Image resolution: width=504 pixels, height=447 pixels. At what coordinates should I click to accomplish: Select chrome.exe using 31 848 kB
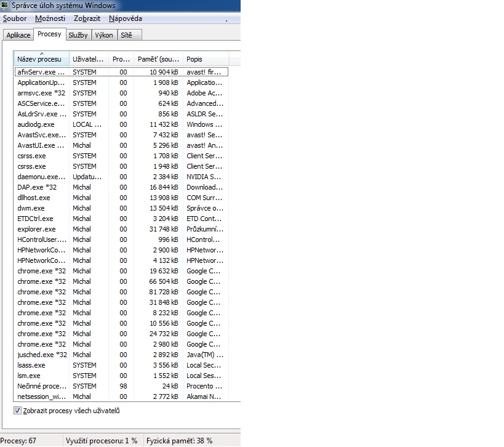(x=121, y=302)
